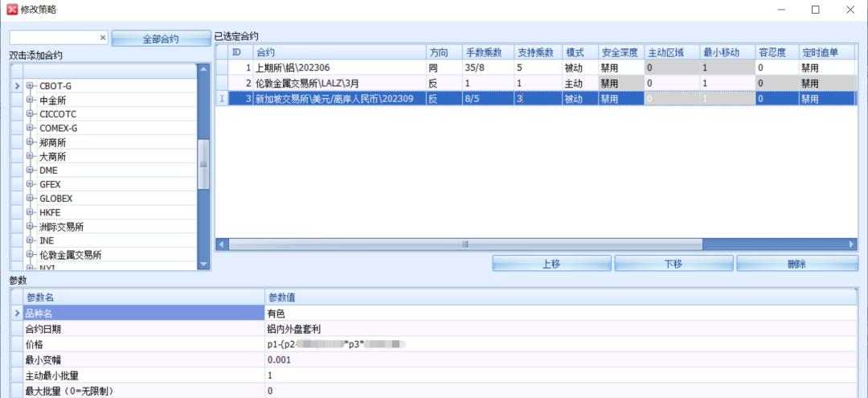
Task: Expand the CBOT-G tree node
Action: (x=30, y=86)
